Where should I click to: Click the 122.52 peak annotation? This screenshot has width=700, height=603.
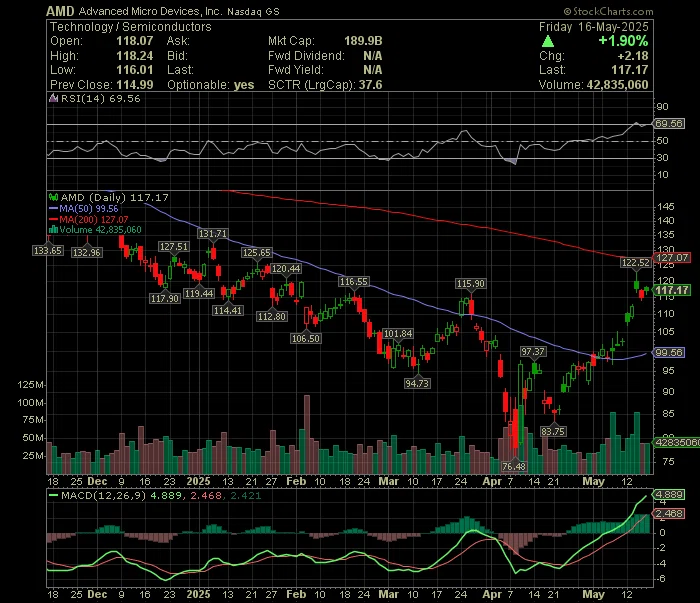pyautogui.click(x=636, y=263)
